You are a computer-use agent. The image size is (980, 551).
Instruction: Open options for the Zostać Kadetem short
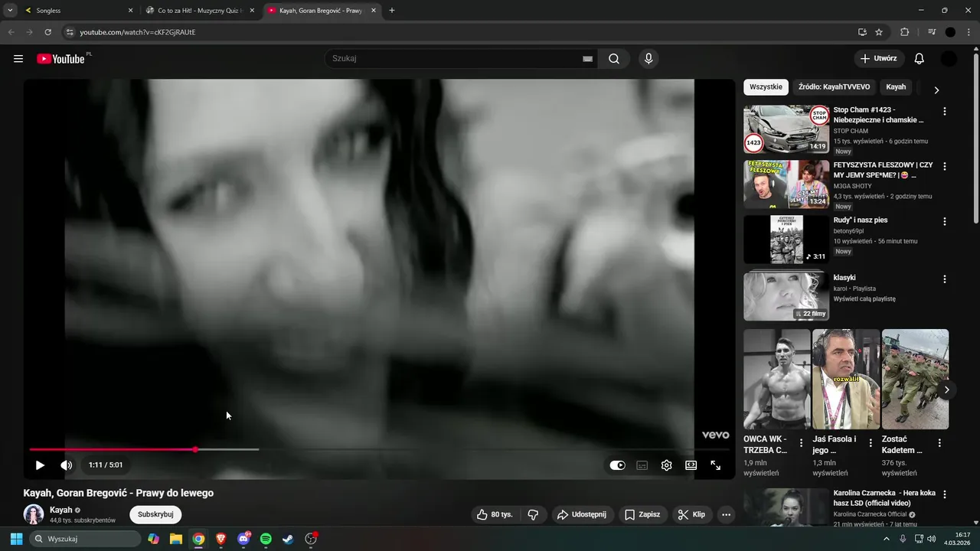tap(940, 443)
